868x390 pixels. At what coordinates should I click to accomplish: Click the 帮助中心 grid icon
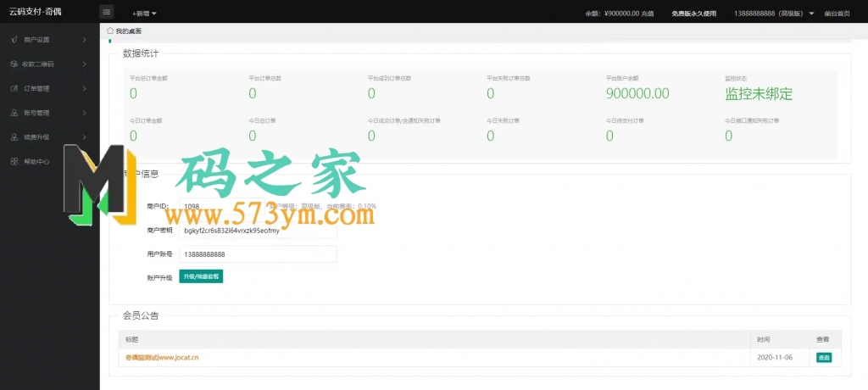coord(14,162)
